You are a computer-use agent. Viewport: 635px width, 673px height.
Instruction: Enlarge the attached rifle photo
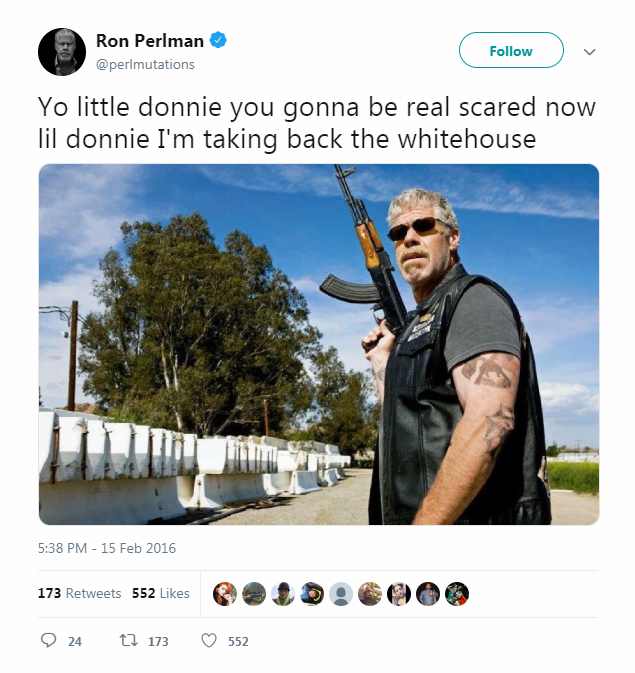pos(319,344)
